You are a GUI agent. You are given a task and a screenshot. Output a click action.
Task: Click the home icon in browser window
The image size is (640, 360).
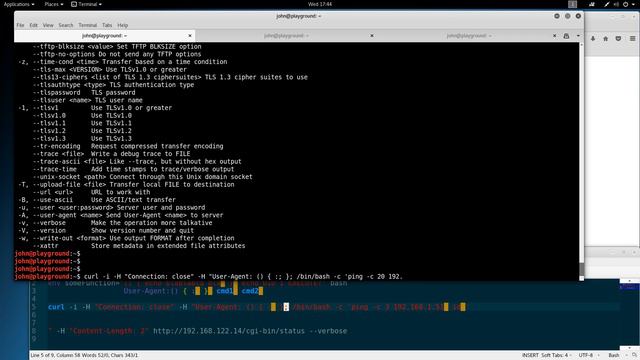[606, 38]
